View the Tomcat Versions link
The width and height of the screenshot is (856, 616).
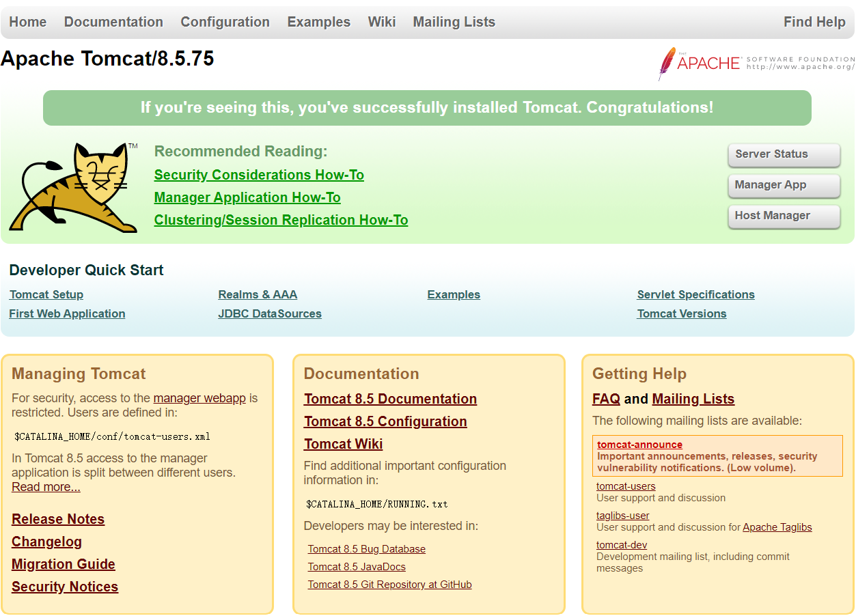tap(682, 313)
